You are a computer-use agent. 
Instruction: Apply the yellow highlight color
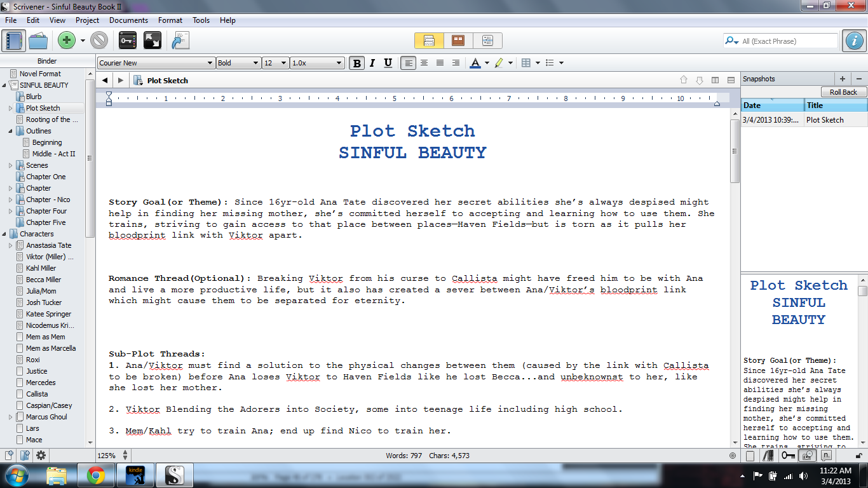[x=499, y=63]
